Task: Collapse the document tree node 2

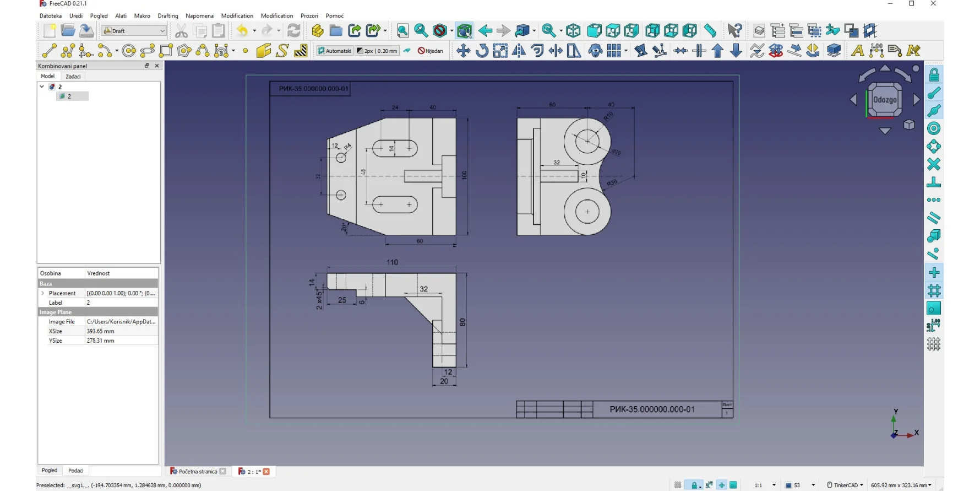Action: tap(42, 87)
